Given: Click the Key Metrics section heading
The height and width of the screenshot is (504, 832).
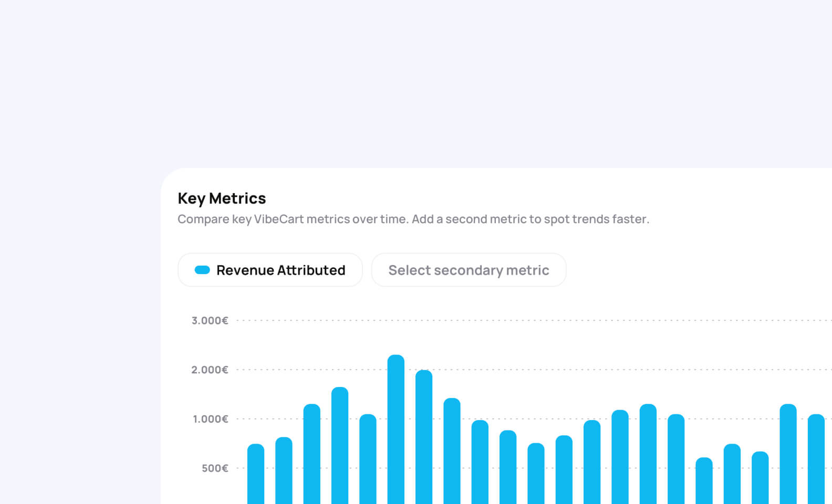Looking at the screenshot, I should (221, 198).
